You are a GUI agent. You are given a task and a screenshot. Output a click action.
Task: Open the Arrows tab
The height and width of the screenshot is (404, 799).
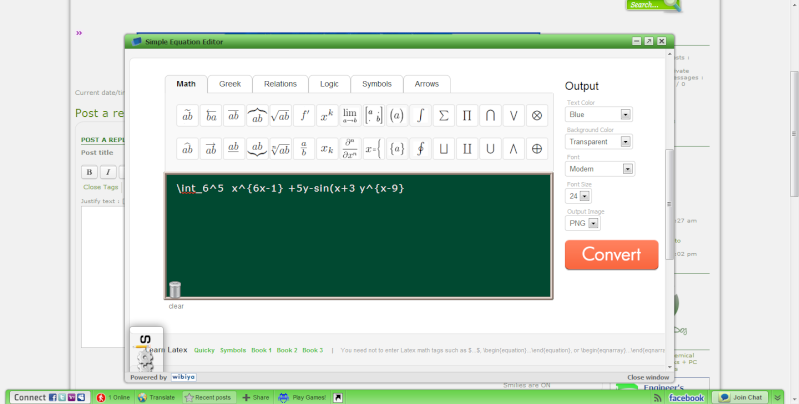click(427, 84)
